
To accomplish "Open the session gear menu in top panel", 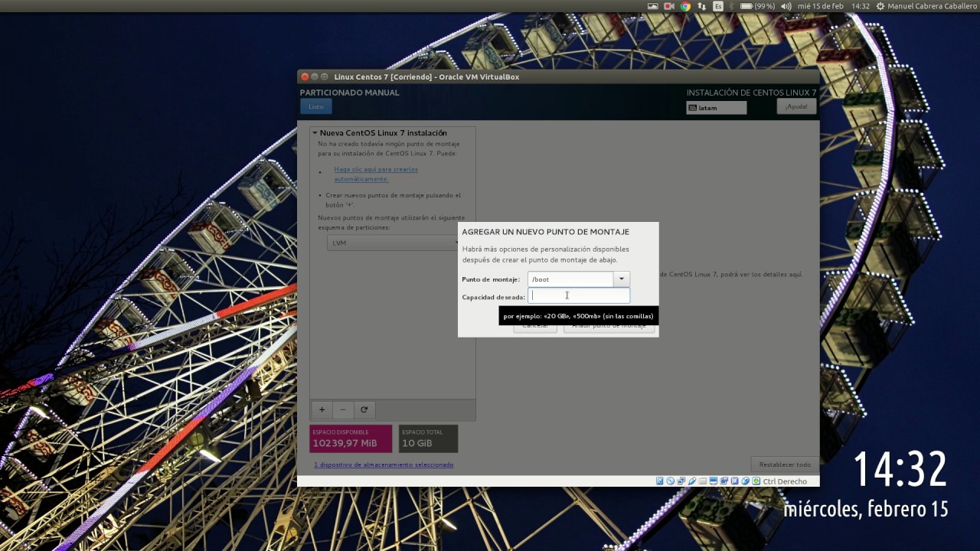I will point(880,6).
